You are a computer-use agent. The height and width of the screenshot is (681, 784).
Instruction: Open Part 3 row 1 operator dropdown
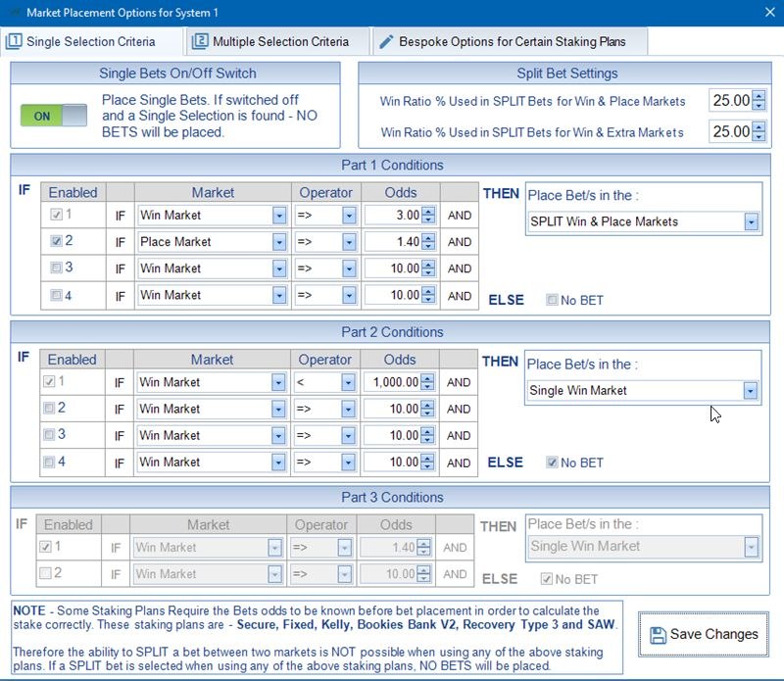click(345, 548)
